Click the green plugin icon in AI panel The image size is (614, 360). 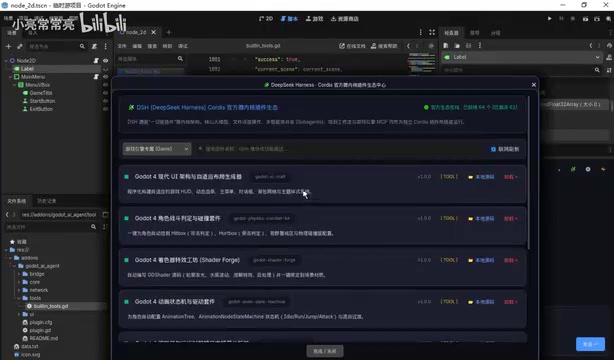tap(573, 169)
